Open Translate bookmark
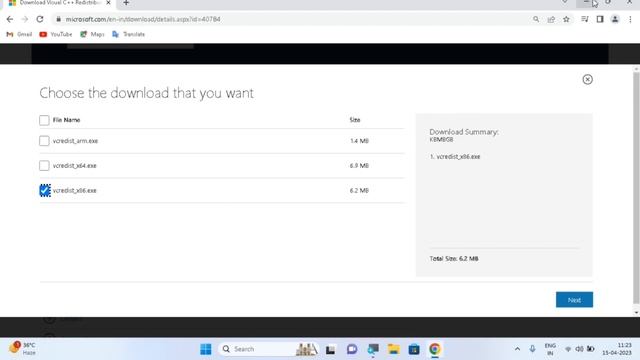 (x=129, y=34)
